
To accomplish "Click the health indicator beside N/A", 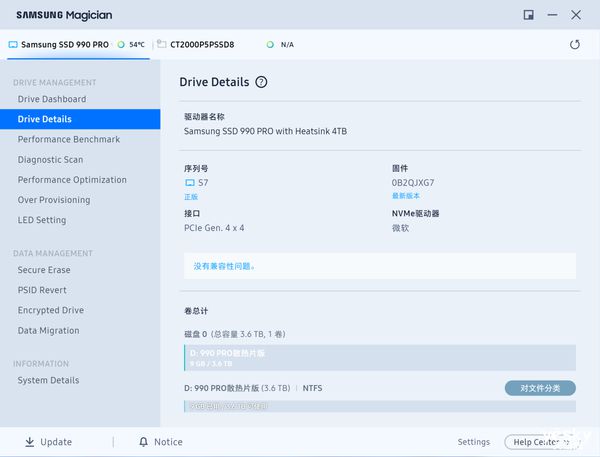I will (270, 44).
